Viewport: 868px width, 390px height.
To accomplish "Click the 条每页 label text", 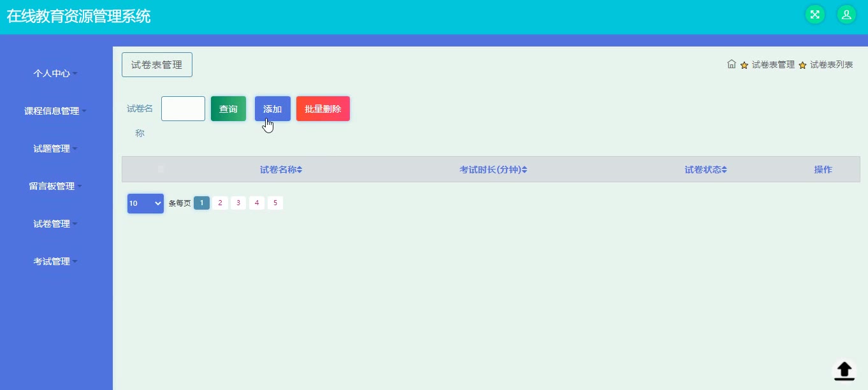I will (180, 203).
